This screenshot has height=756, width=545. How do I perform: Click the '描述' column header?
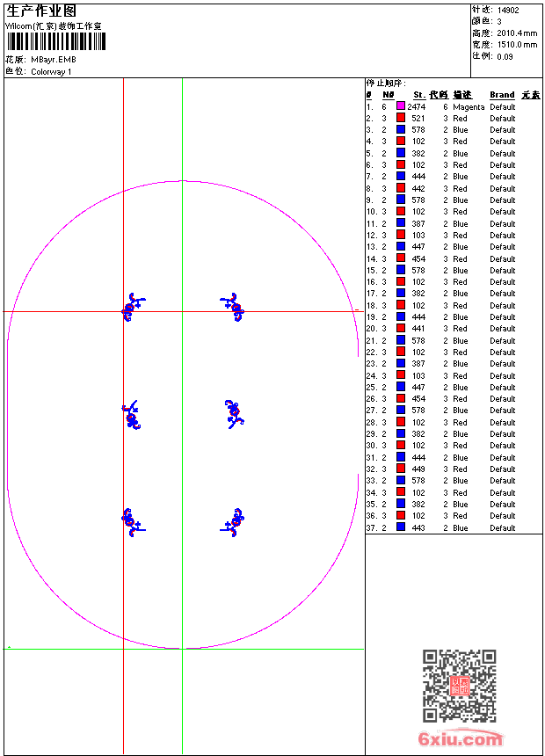pos(463,95)
